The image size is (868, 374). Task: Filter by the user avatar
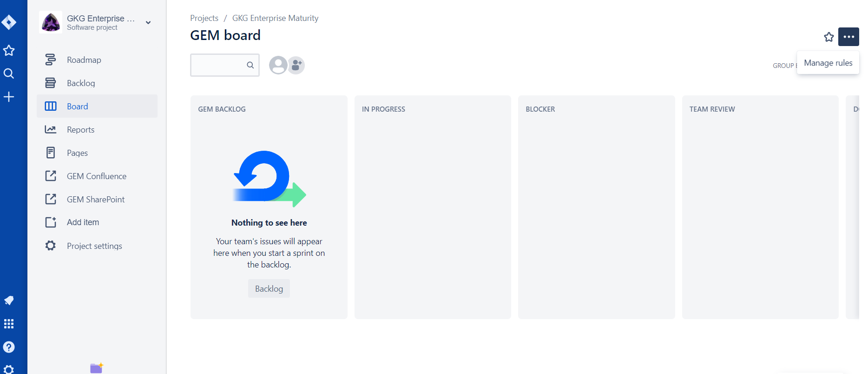[278, 65]
